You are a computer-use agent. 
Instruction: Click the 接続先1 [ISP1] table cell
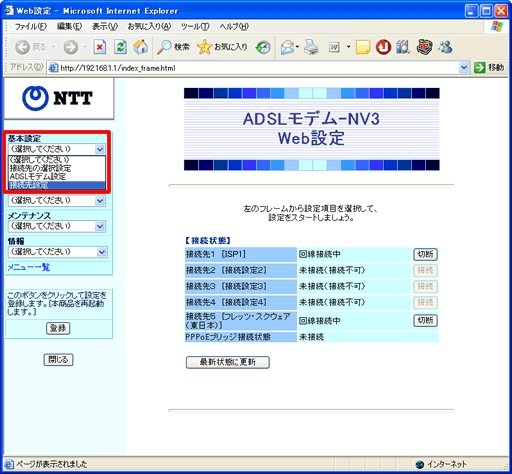[240, 254]
